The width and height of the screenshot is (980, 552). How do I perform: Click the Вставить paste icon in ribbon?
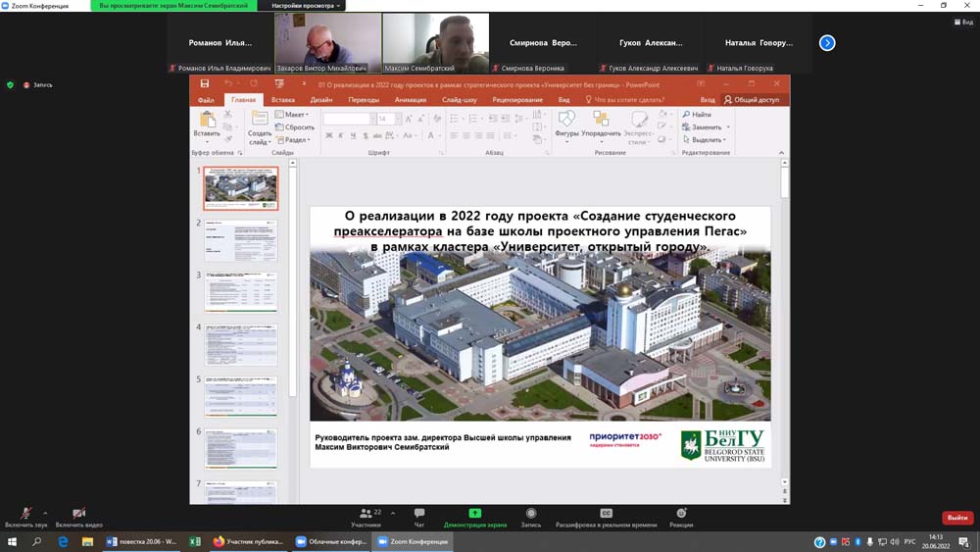207,122
